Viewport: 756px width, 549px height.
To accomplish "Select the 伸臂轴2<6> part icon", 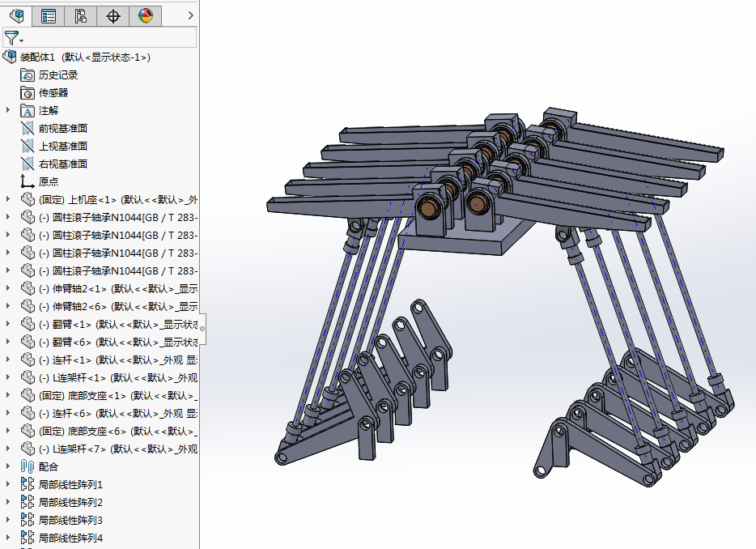I will point(28,306).
